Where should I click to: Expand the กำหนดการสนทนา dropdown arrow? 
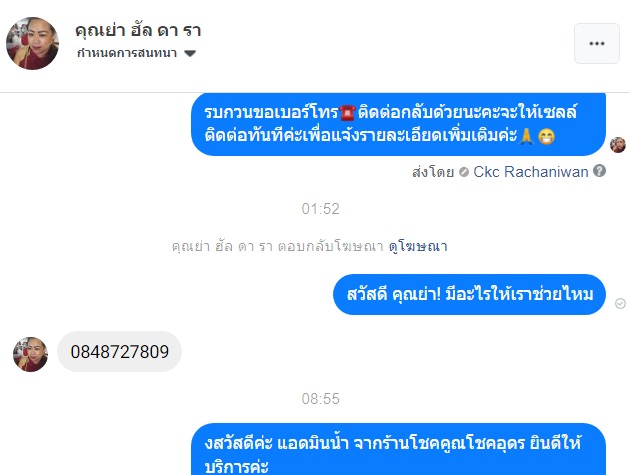click(190, 53)
